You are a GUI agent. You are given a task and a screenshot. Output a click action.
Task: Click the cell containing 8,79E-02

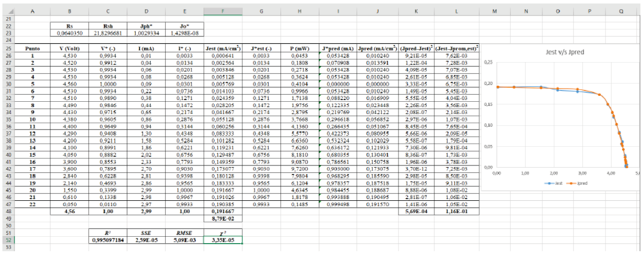pos(223,218)
